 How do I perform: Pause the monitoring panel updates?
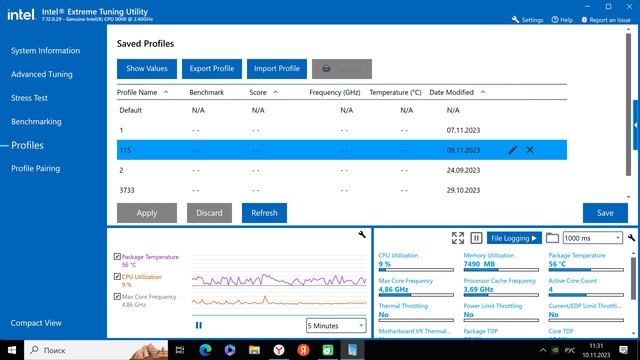(x=476, y=238)
